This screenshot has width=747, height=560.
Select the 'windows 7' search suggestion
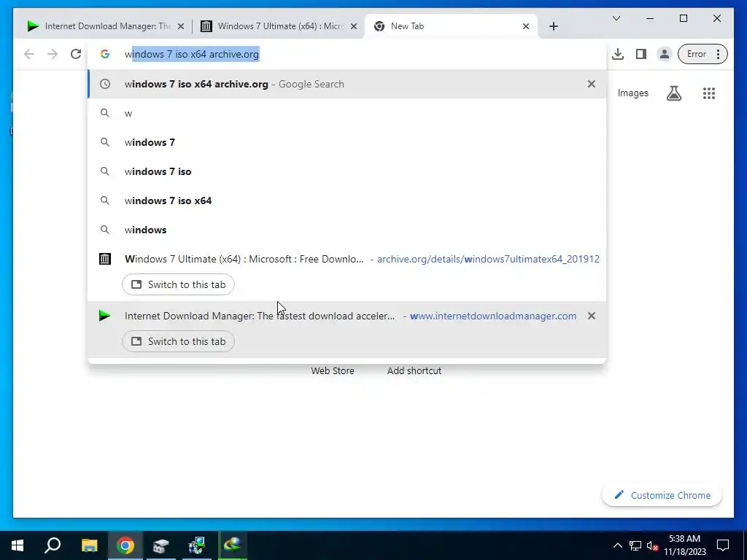347,142
